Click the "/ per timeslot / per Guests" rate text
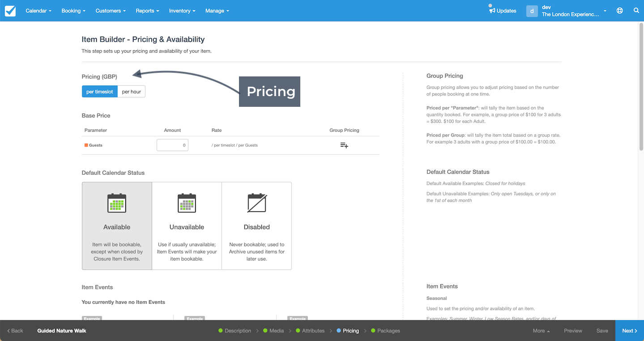Image resolution: width=644 pixels, height=341 pixels. tap(235, 145)
